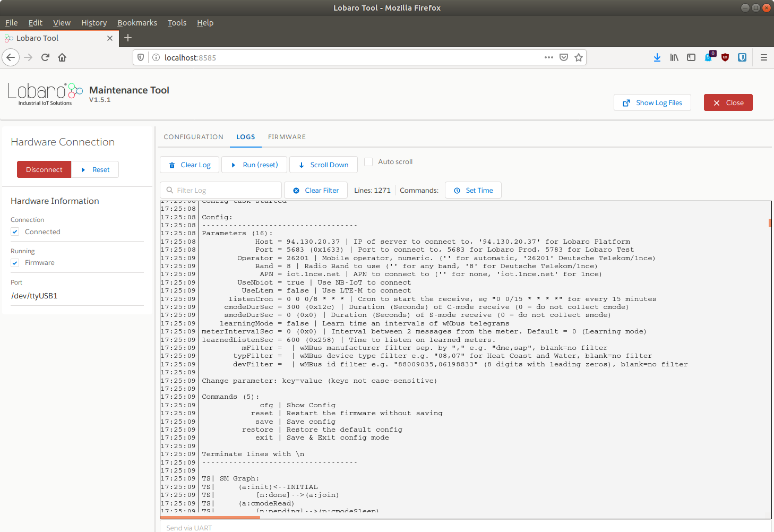Click the Save to Pocket icon

tap(564, 57)
